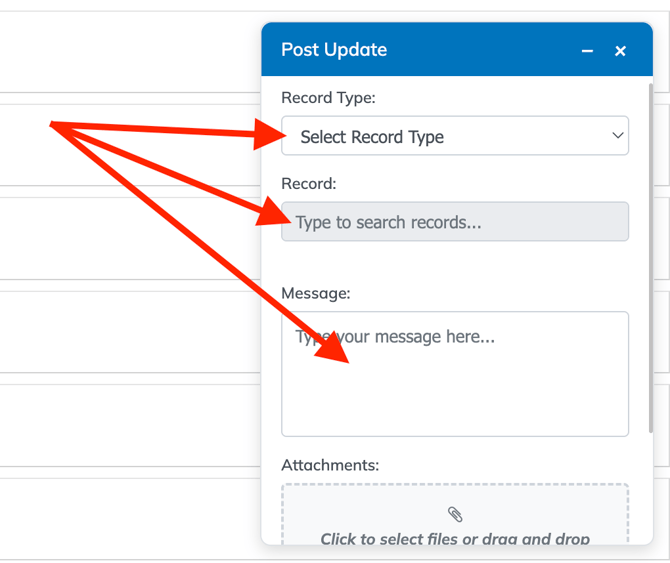Click the chevron arrow on Record Type
This screenshot has height=563, width=670.
[x=617, y=136]
